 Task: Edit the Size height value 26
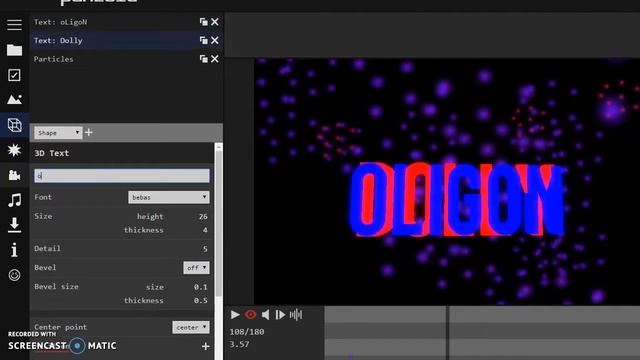(203, 216)
